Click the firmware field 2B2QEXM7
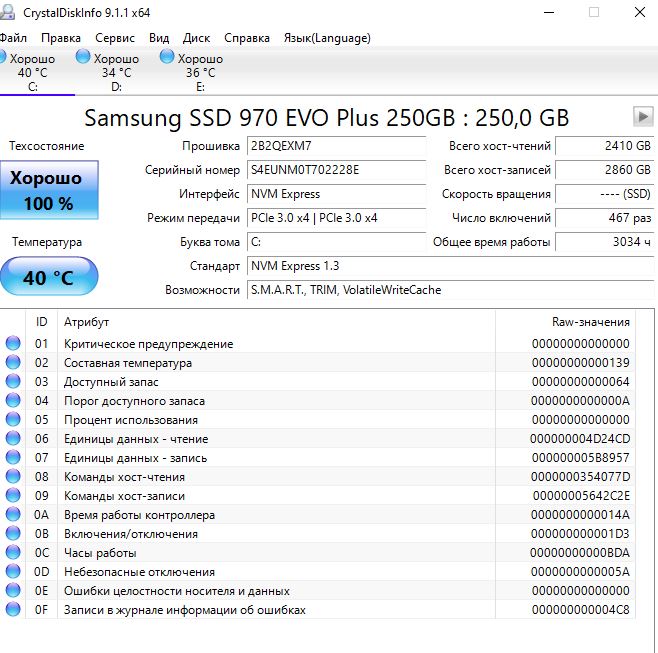 coord(337,146)
